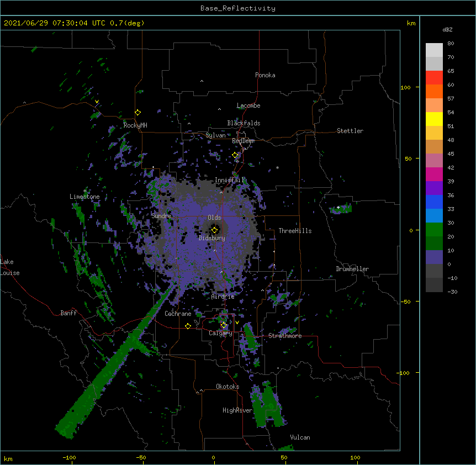Click the 0 tick label on bottom km axis
This screenshot has height=465, width=476.
point(213,457)
